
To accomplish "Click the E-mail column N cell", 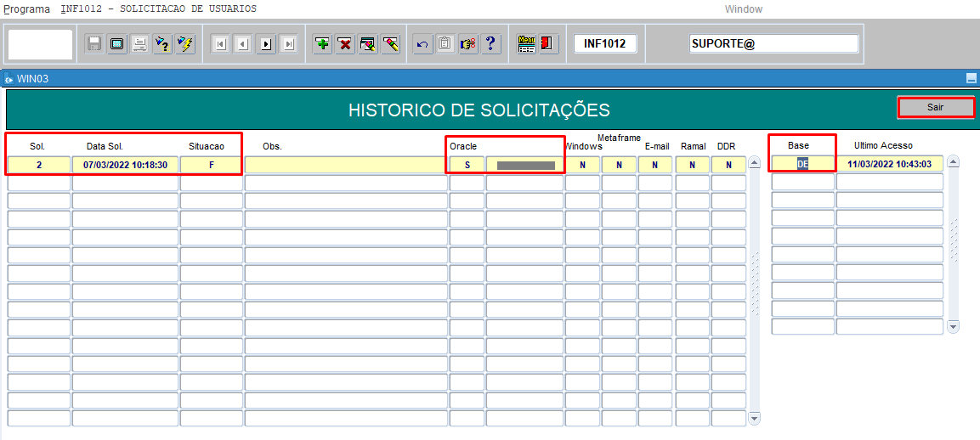I will [x=655, y=165].
